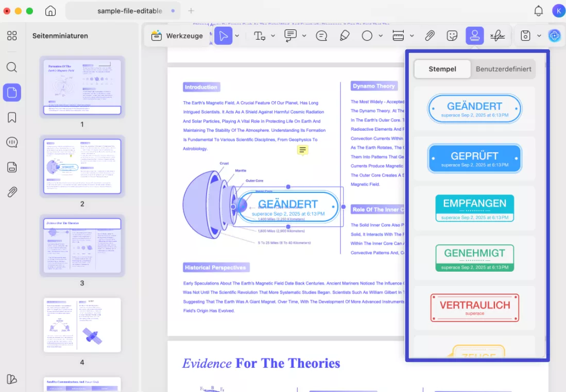Click the Dynamo Theory heading
Image resolution: width=566 pixels, height=392 pixels.
(373, 86)
